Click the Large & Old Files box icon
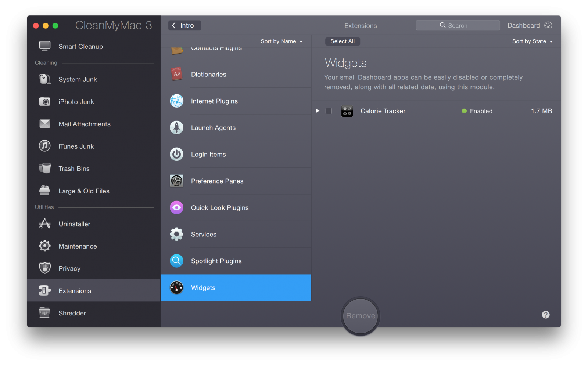Viewport: 588px width, 366px height. (x=45, y=191)
